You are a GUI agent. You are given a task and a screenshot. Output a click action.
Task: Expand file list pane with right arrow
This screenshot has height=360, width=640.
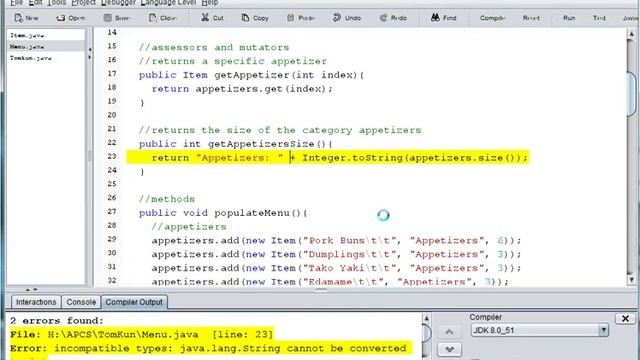tap(89, 58)
